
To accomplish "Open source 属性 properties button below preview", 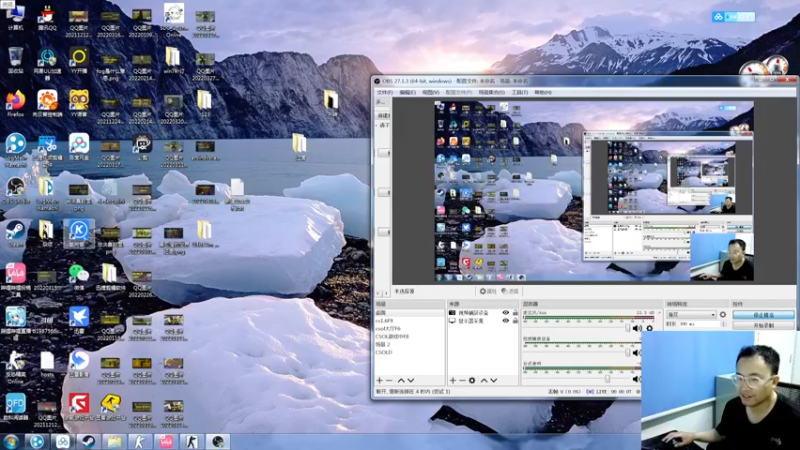I will tap(488, 291).
